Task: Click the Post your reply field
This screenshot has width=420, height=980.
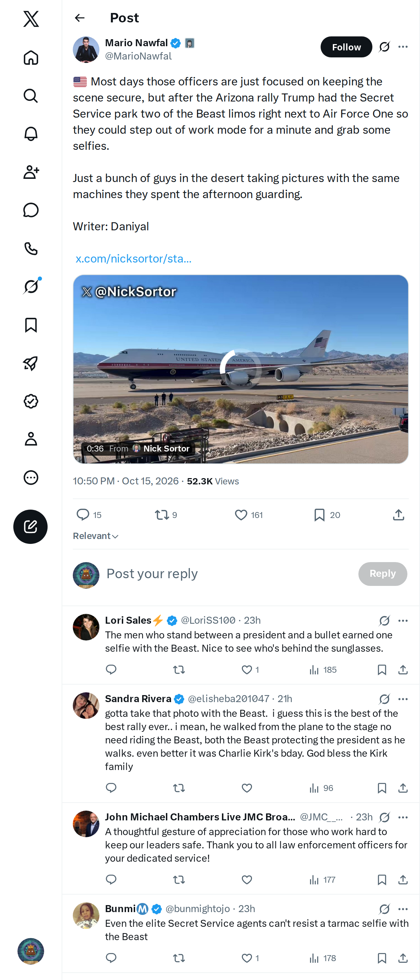Action: [x=228, y=573]
